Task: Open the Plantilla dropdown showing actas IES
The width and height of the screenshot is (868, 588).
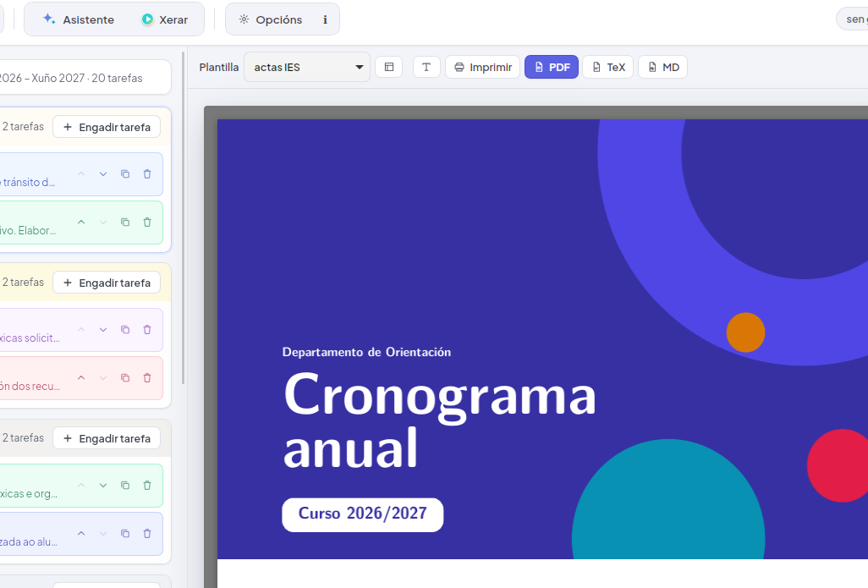Action: [x=307, y=67]
